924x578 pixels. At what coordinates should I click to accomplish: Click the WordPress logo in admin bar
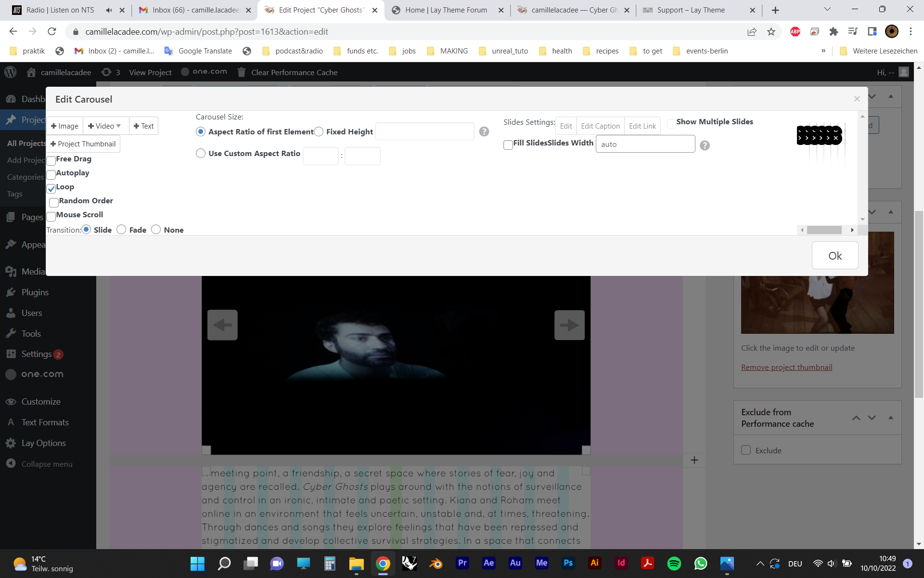pos(10,72)
